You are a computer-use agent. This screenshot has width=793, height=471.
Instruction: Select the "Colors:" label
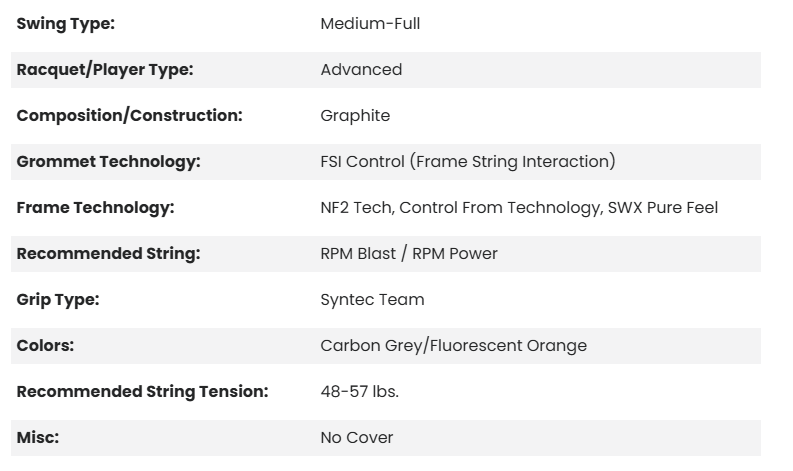pos(46,346)
